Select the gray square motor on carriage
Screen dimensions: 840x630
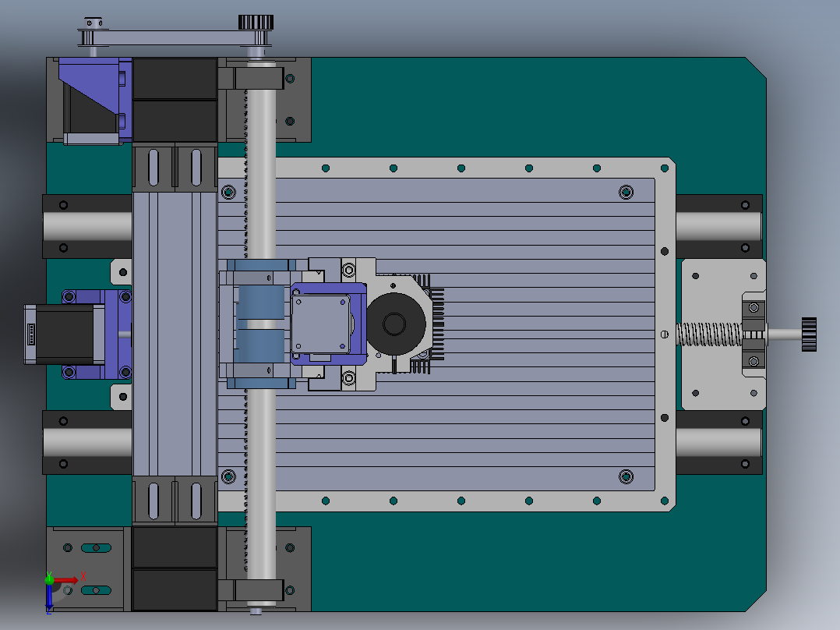click(321, 324)
